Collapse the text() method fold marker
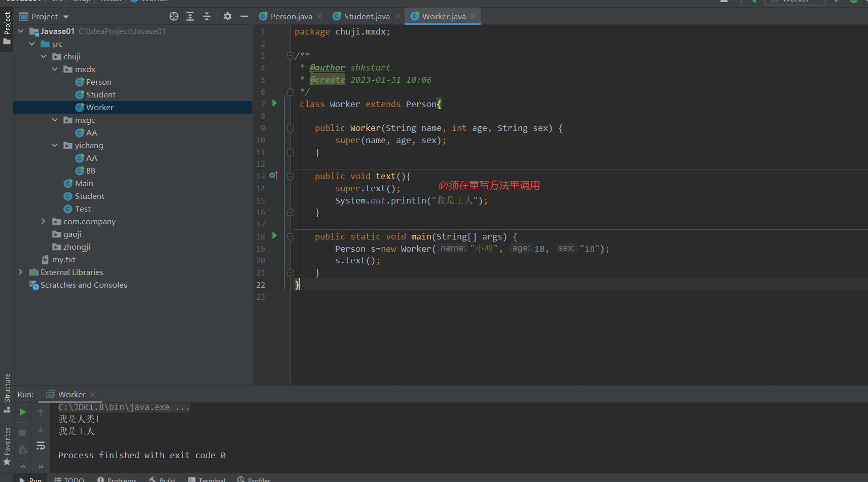Viewport: 868px width, 482px height. pos(291,177)
